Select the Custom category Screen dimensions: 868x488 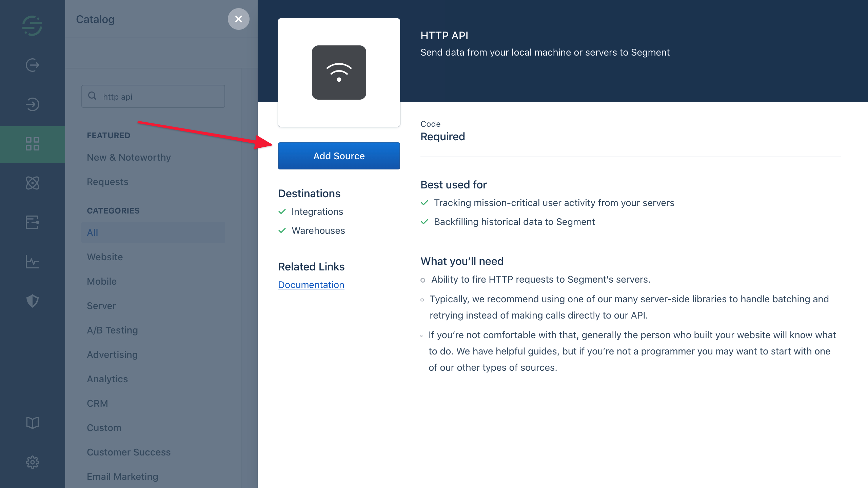click(x=104, y=428)
